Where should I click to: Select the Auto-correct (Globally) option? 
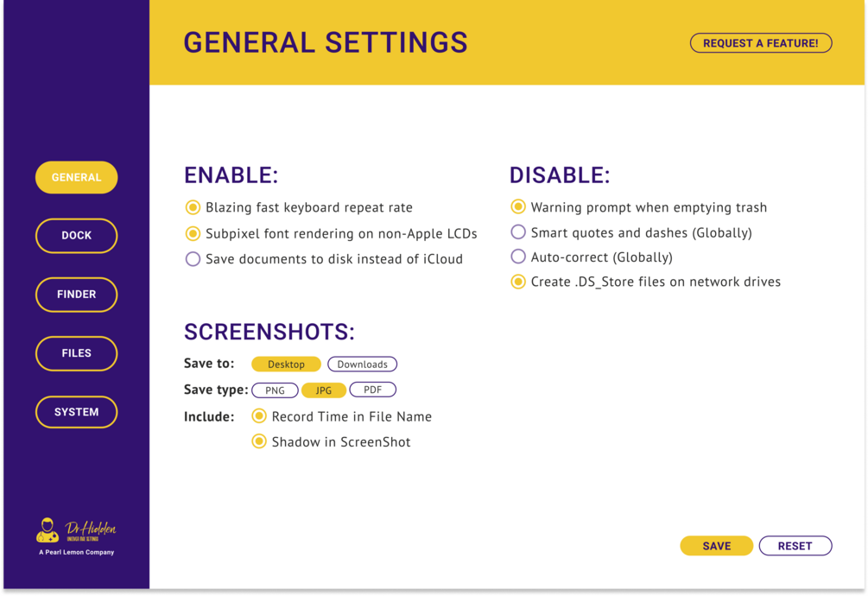click(x=518, y=257)
